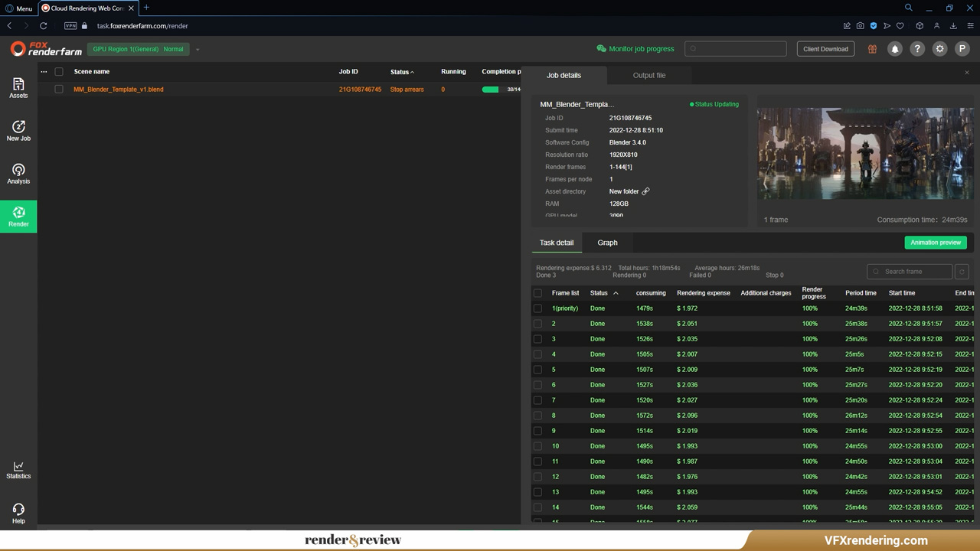Click the notifications bell icon

894,49
